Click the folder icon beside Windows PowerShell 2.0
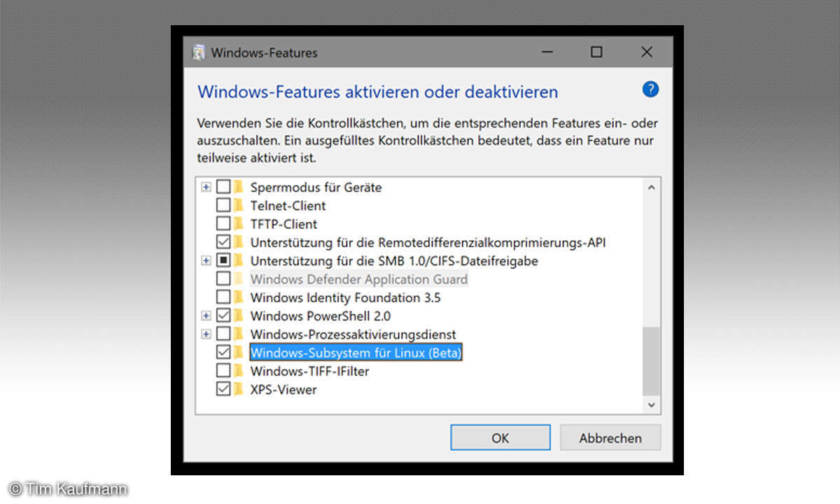This screenshot has width=840, height=504. pos(238,316)
